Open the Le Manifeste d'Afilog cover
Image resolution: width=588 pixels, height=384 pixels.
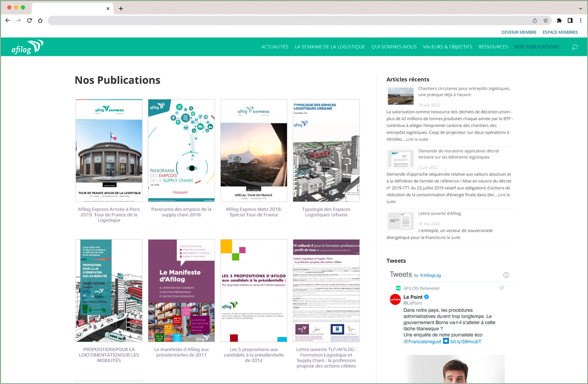(x=181, y=290)
